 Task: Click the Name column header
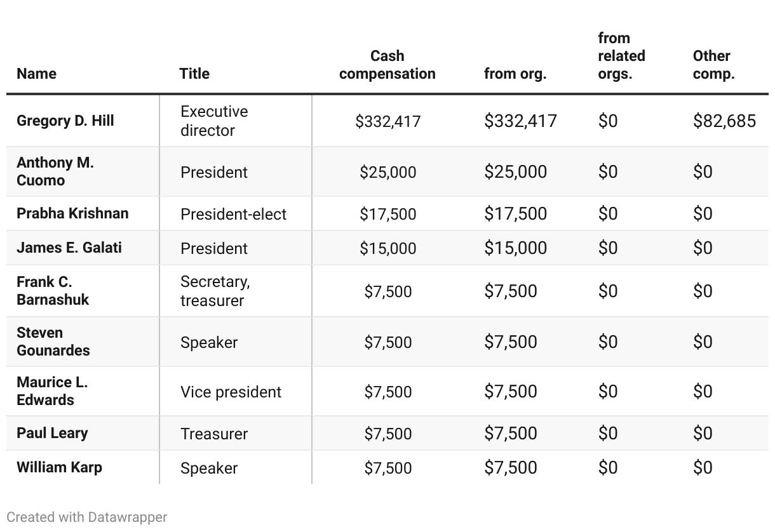tap(36, 74)
